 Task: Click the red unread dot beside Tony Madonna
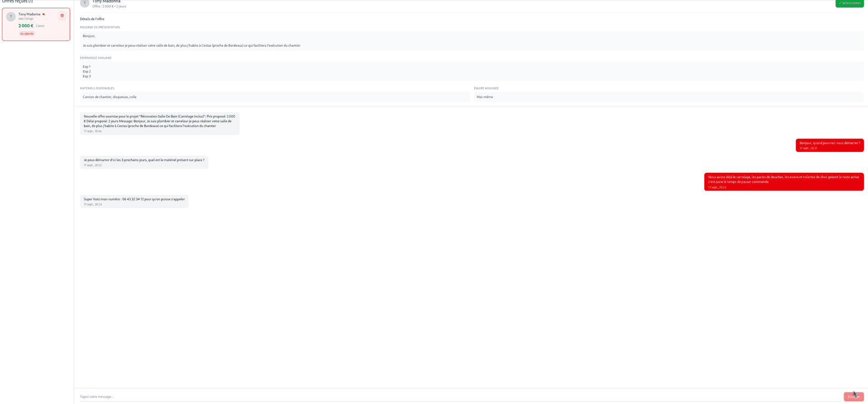click(44, 14)
